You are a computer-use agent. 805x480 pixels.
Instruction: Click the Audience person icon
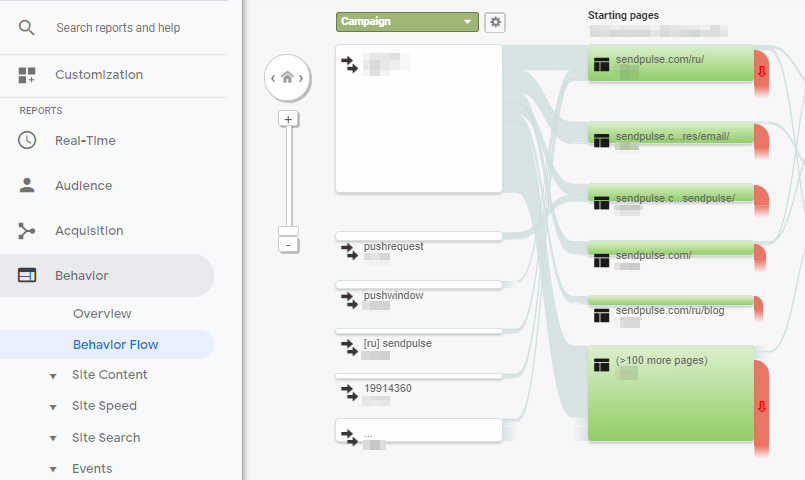point(27,185)
